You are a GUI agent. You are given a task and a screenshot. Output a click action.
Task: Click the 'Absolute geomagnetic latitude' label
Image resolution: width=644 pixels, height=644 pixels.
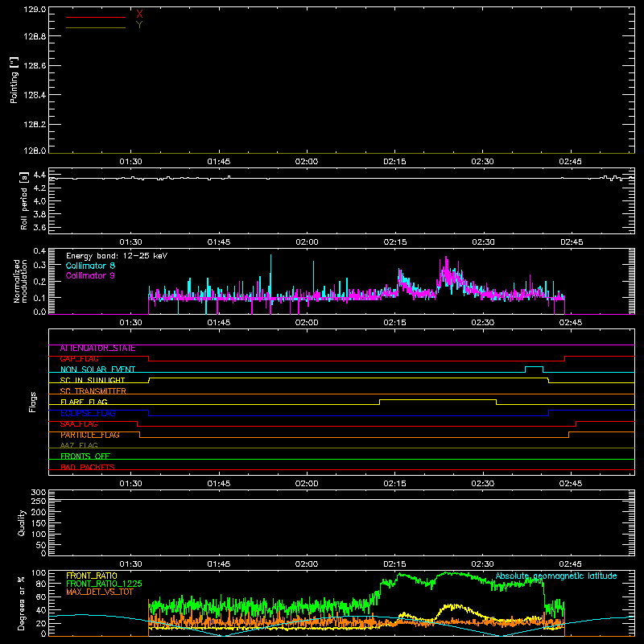click(556, 576)
